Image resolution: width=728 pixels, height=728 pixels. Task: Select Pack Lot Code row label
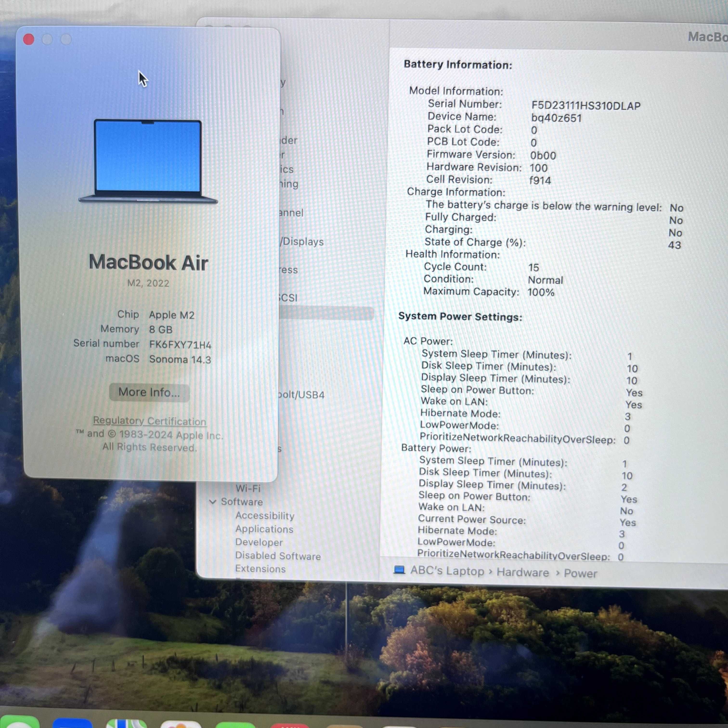[465, 129]
